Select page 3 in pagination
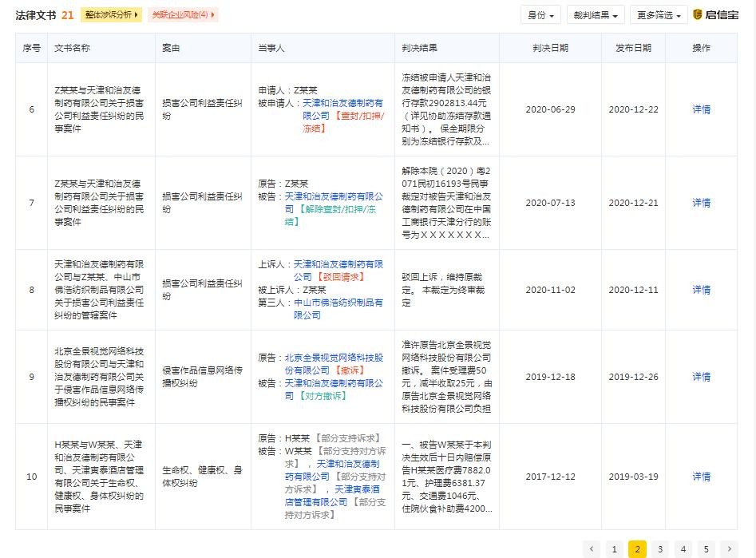This screenshot has width=756, height=558. point(660,548)
